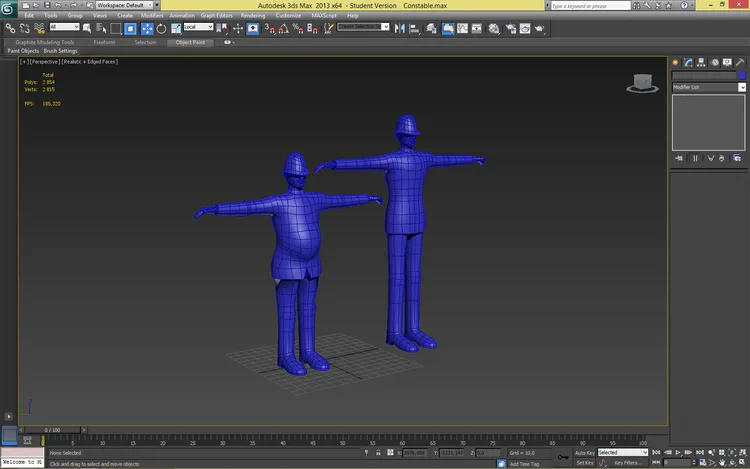The height and width of the screenshot is (469, 750).
Task: Click the Bind to Space Warp tool
Action: [39, 29]
